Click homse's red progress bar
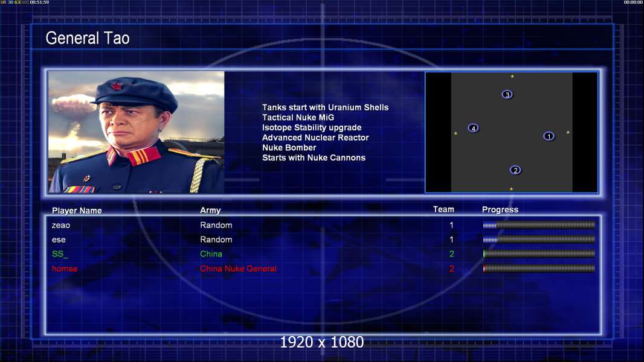 (539, 268)
